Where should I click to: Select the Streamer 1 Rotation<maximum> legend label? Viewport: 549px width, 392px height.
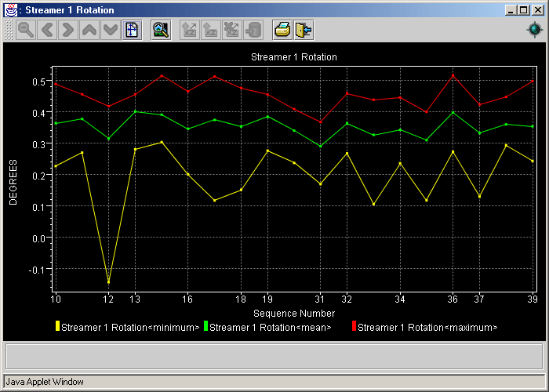coord(427,327)
